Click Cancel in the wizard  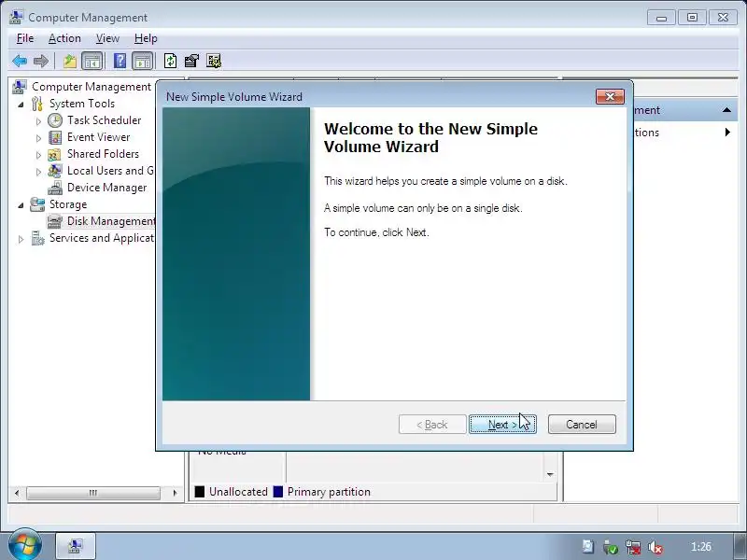[x=582, y=425]
